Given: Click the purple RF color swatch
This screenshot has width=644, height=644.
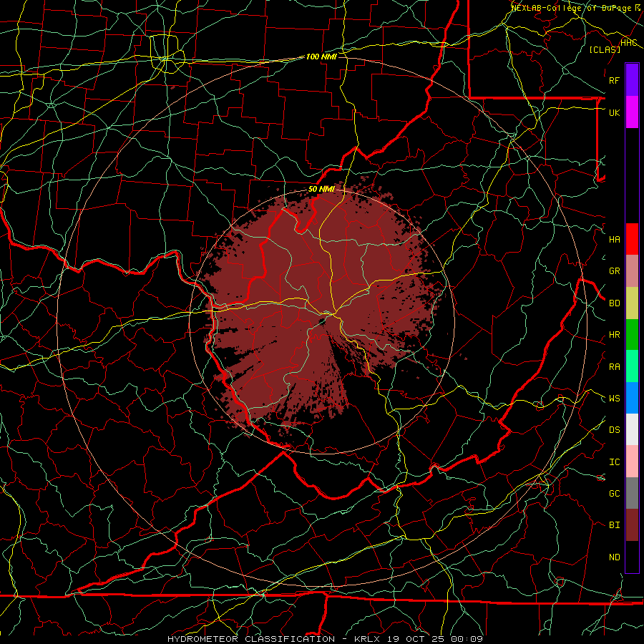Looking at the screenshot, I should 632,80.
